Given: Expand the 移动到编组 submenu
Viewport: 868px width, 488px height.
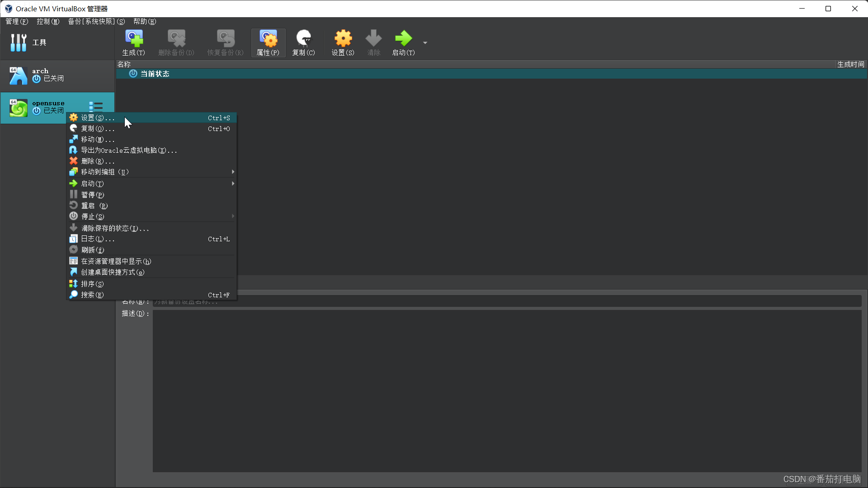Looking at the screenshot, I should (151, 172).
